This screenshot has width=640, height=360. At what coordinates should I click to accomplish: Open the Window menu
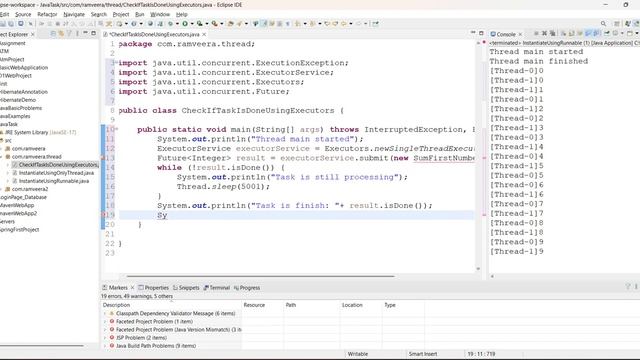point(160,14)
